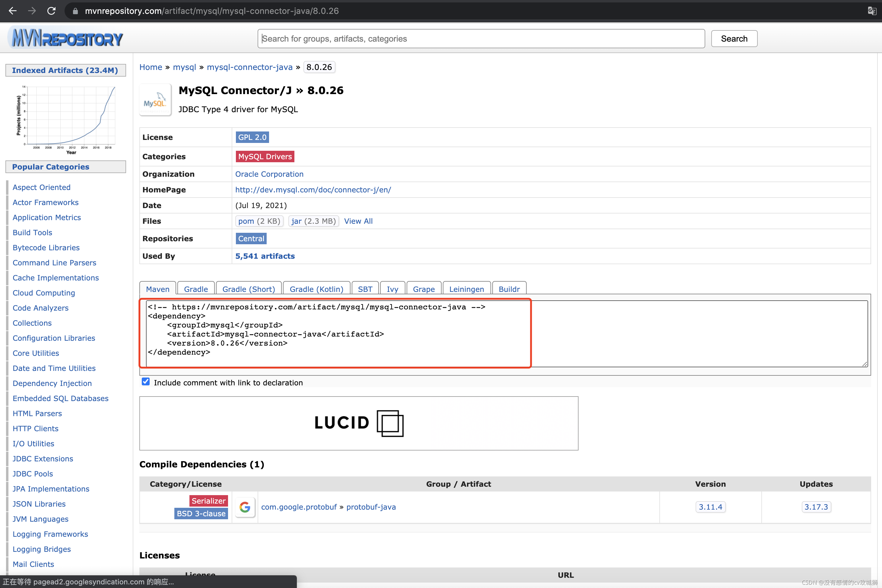The height and width of the screenshot is (588, 882).
Task: Go to Home breadcrumb link
Action: pyautogui.click(x=151, y=67)
